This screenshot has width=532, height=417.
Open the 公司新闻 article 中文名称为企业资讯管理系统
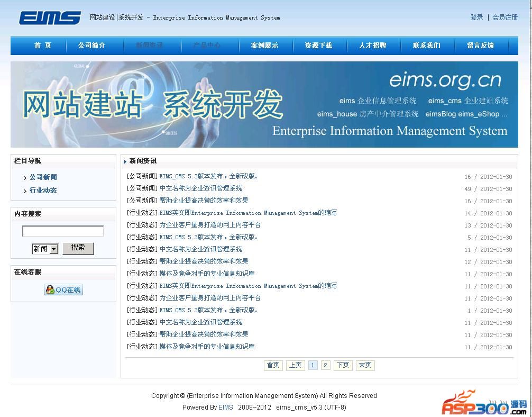coord(200,188)
